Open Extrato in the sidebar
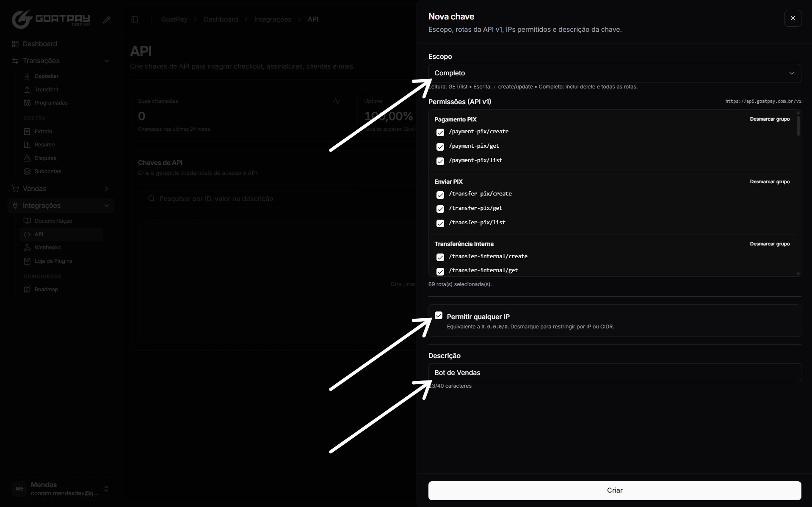The height and width of the screenshot is (507, 812). (61, 132)
